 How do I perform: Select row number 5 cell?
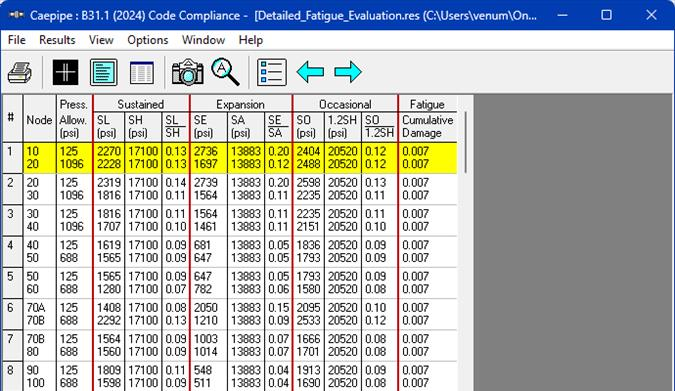click(13, 283)
